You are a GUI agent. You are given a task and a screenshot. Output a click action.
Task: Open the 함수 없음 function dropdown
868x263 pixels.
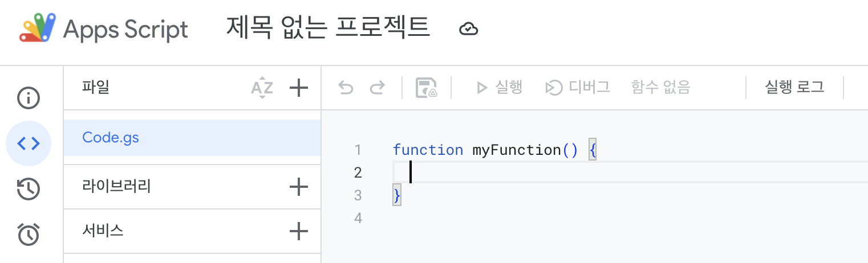click(x=660, y=88)
